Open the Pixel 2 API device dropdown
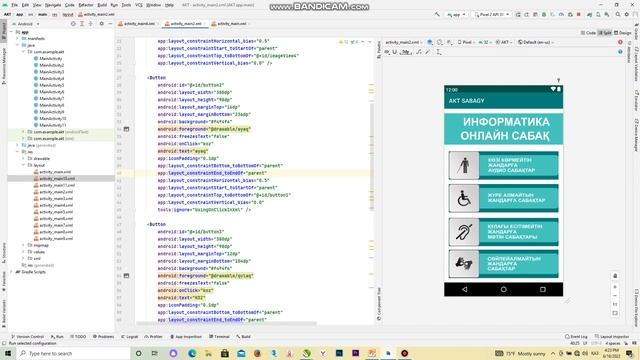 click(492, 14)
